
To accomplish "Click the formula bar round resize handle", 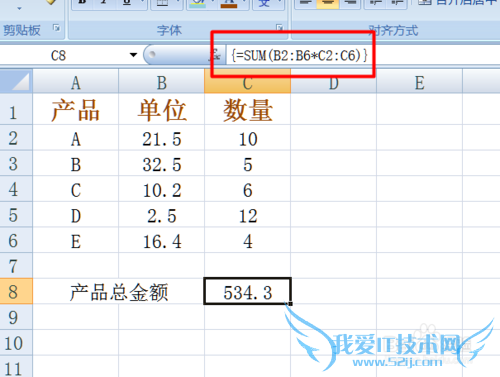I will tap(152, 54).
